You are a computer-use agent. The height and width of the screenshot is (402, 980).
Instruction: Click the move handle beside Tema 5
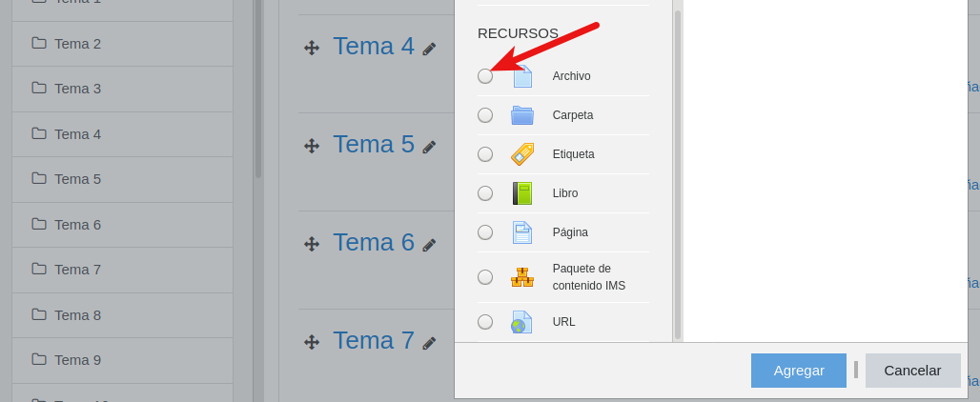[312, 146]
